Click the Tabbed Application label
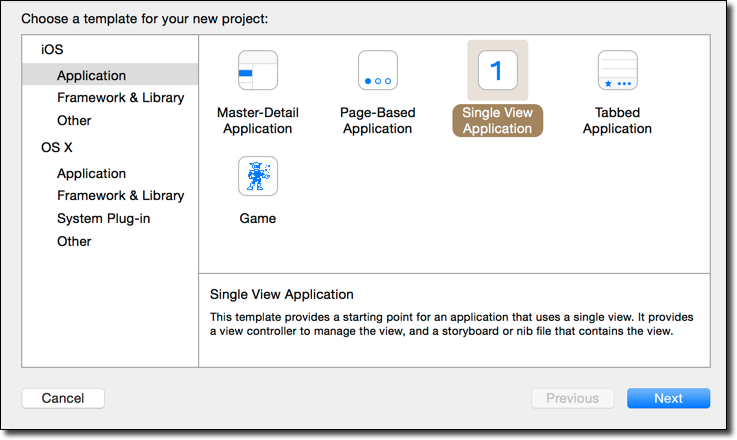 tap(618, 120)
